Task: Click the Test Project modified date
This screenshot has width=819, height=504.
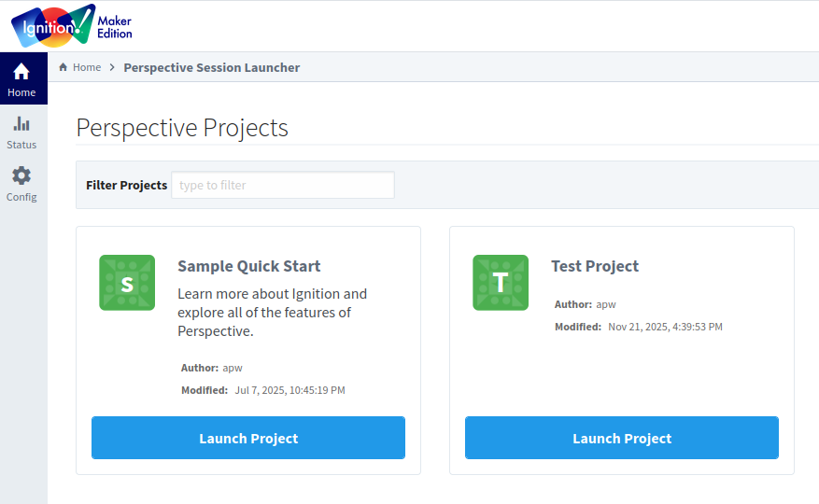Action: (x=664, y=327)
